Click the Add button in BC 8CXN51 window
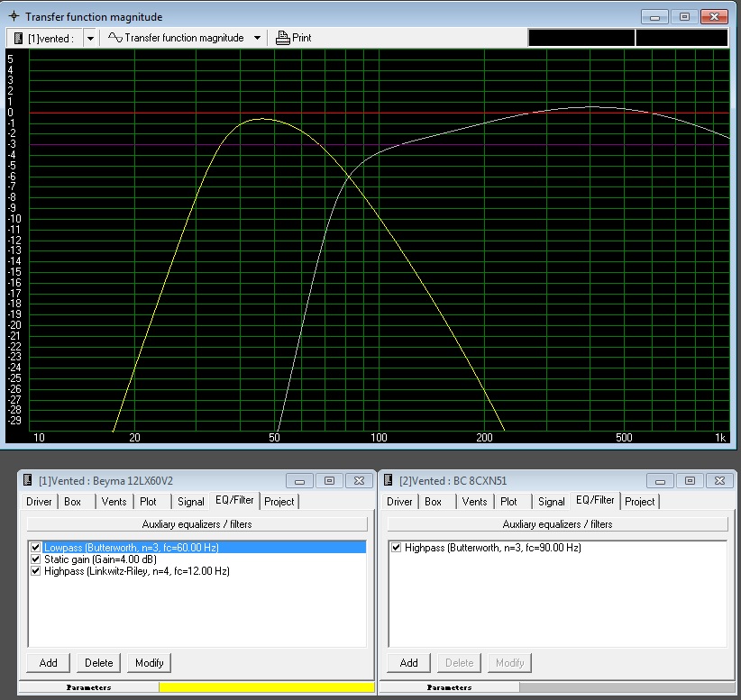 click(408, 662)
